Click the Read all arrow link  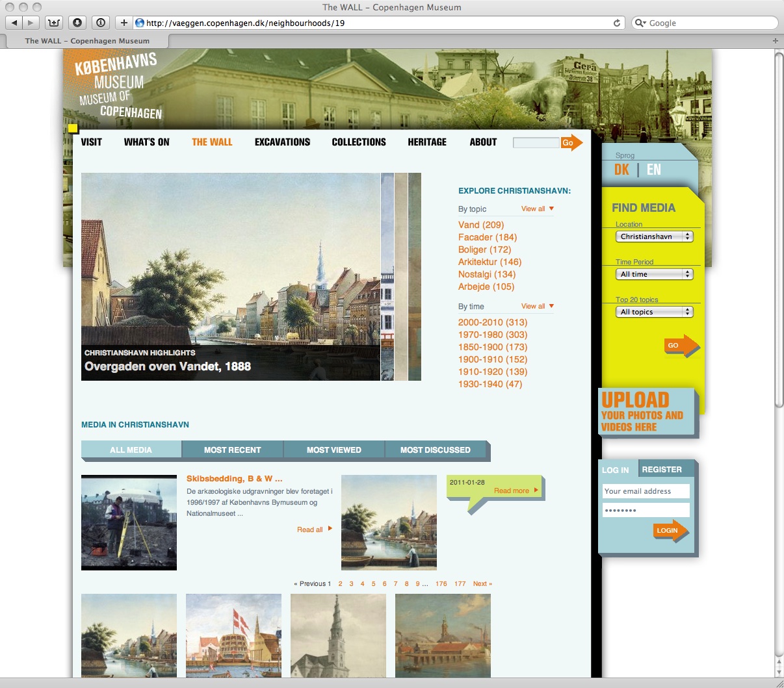click(315, 529)
